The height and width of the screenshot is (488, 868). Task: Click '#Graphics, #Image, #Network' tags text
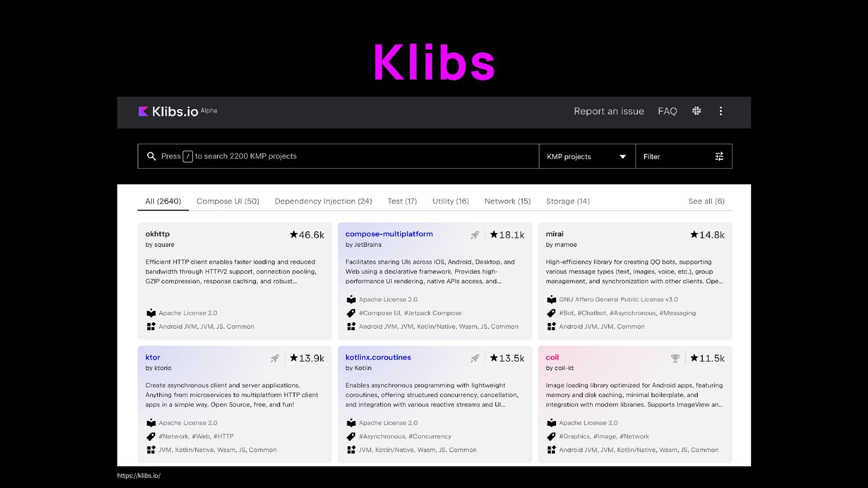tap(604, 436)
